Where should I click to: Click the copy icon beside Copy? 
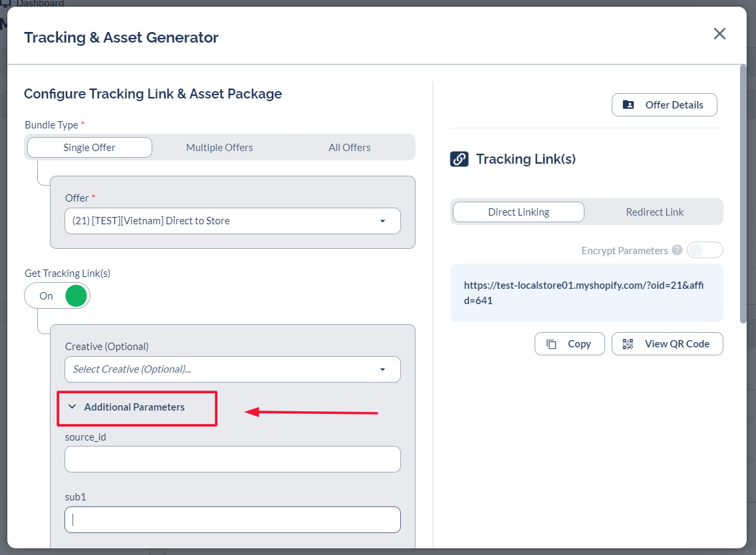[551, 344]
